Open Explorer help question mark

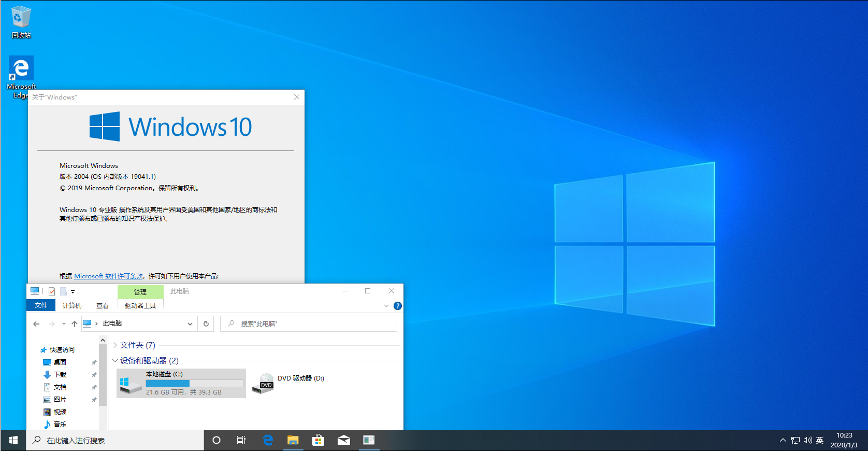coord(398,306)
